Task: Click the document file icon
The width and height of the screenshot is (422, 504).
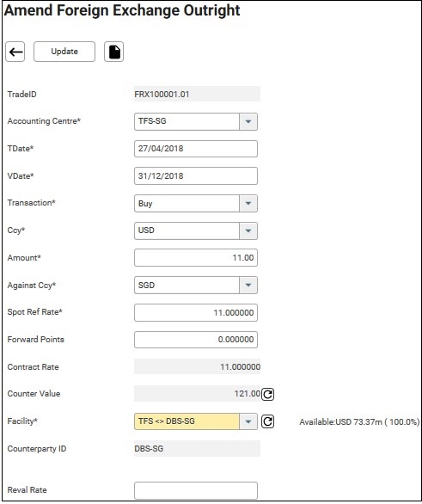Action: (114, 52)
